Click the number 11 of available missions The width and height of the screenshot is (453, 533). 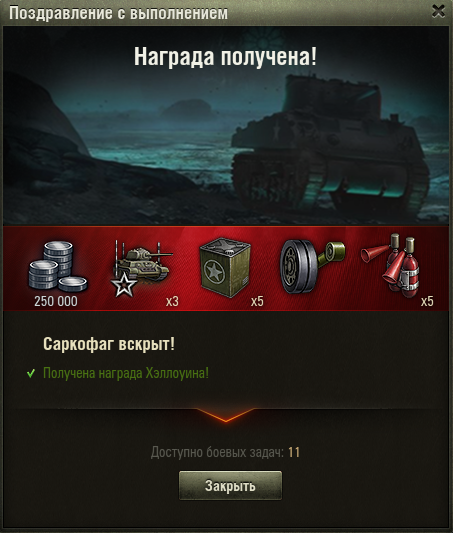[294, 452]
